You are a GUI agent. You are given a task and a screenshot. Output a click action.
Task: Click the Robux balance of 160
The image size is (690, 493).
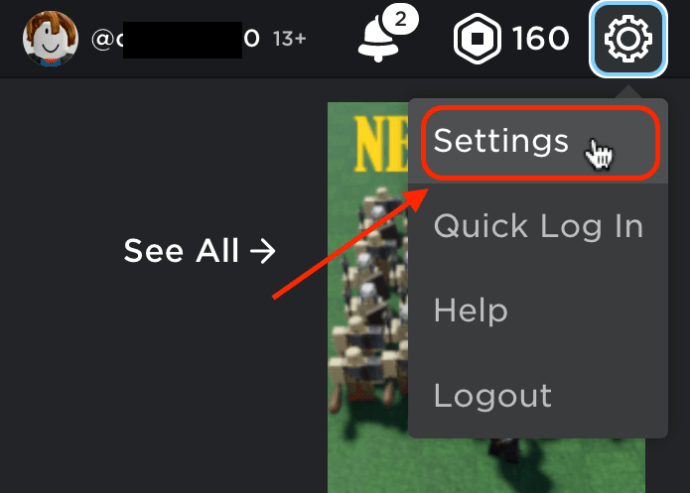click(x=541, y=39)
